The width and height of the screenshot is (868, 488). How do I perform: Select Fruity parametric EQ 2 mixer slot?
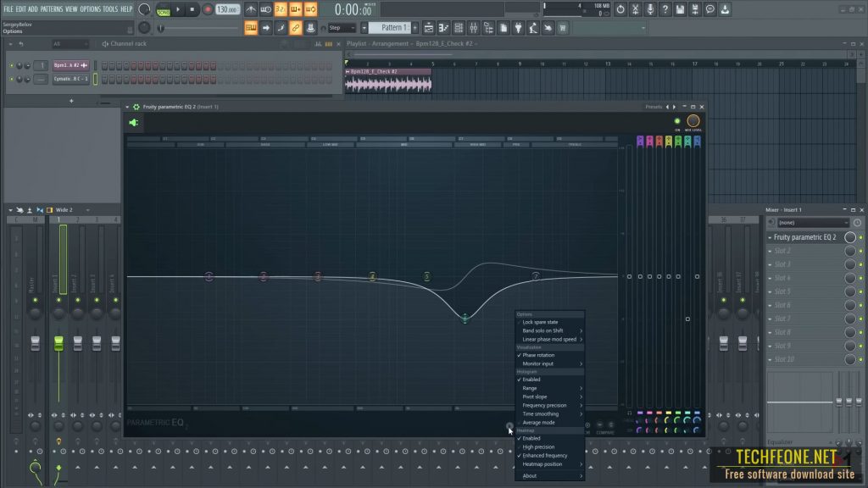point(804,237)
